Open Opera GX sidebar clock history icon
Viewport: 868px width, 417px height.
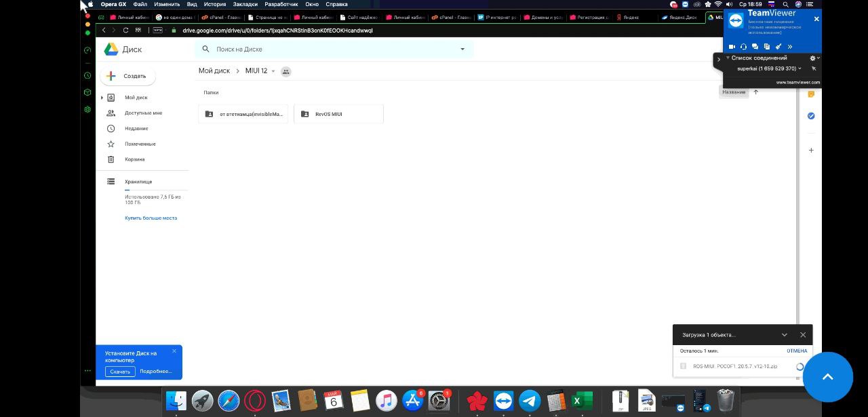[87, 76]
